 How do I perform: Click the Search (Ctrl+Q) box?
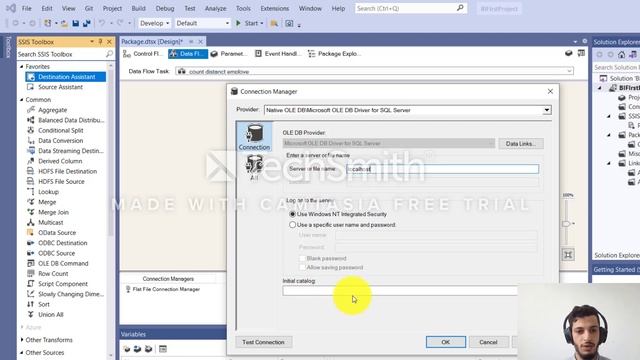click(410, 8)
